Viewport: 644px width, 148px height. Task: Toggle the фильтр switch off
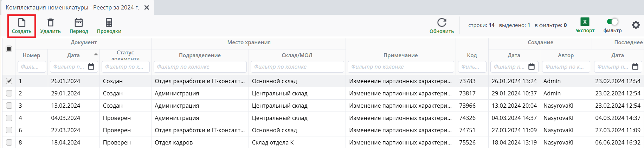pyautogui.click(x=612, y=22)
